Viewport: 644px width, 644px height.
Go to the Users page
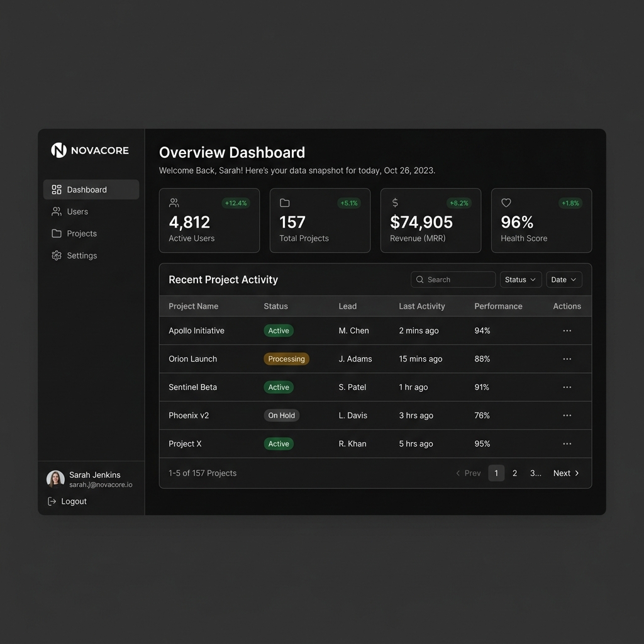tap(91, 211)
